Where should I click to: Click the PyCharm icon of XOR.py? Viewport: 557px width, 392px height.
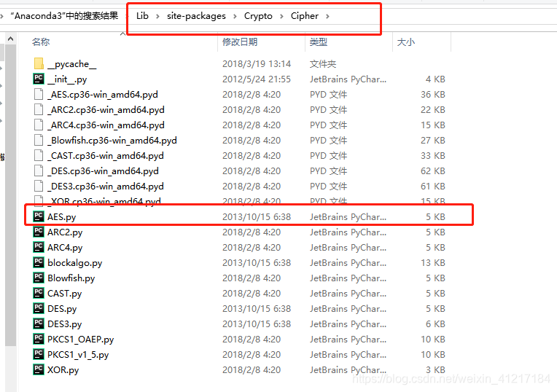click(39, 369)
